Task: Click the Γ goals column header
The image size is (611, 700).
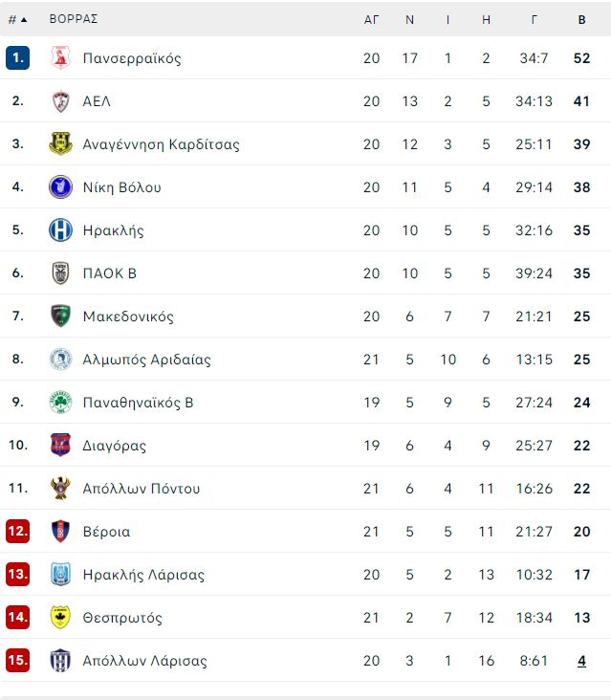Action: (534, 20)
